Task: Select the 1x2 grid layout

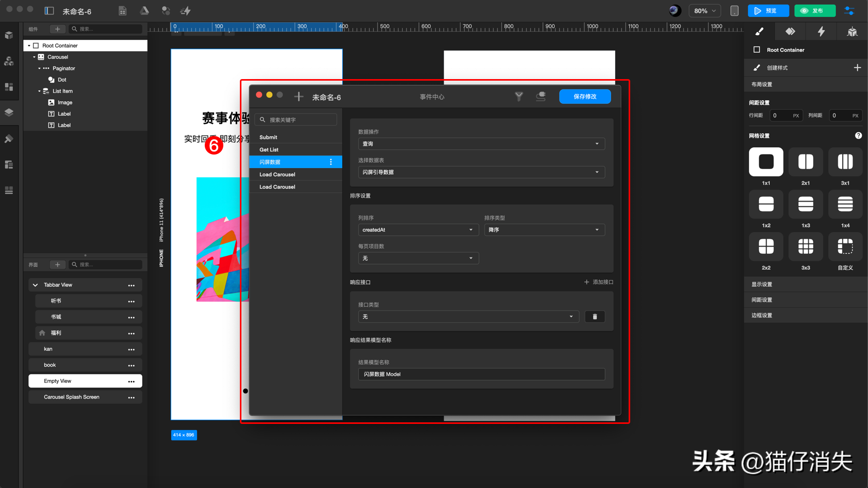Action: (x=766, y=204)
